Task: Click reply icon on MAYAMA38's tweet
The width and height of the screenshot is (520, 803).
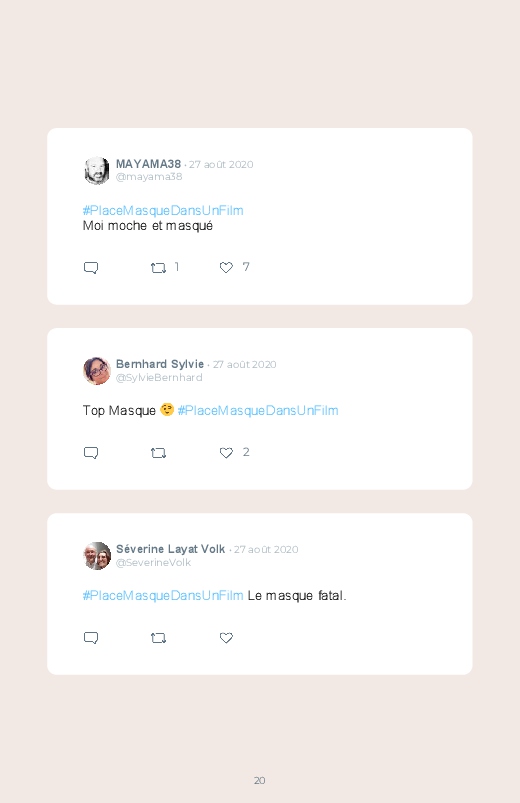Action: (91, 268)
